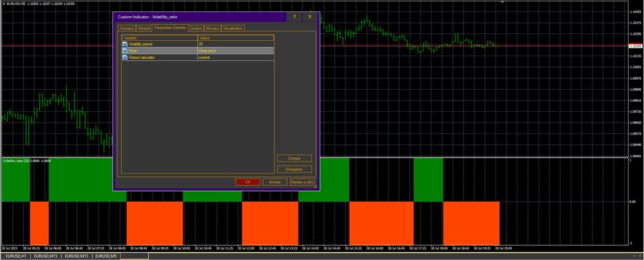Open dialog help with question mark button
This screenshot has width=644, height=260.
[294, 17]
